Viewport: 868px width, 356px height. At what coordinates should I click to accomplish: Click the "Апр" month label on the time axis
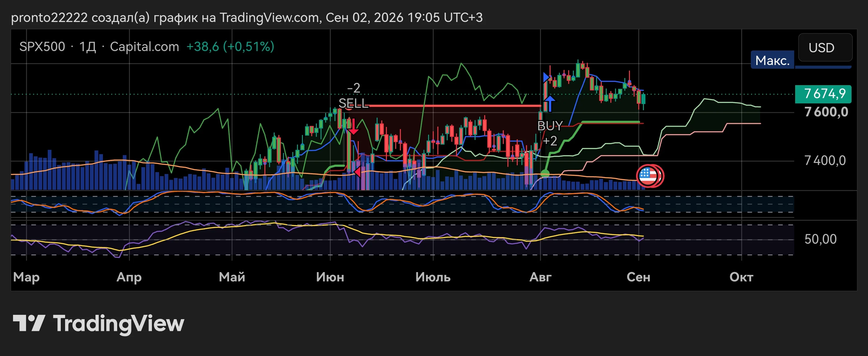[129, 277]
